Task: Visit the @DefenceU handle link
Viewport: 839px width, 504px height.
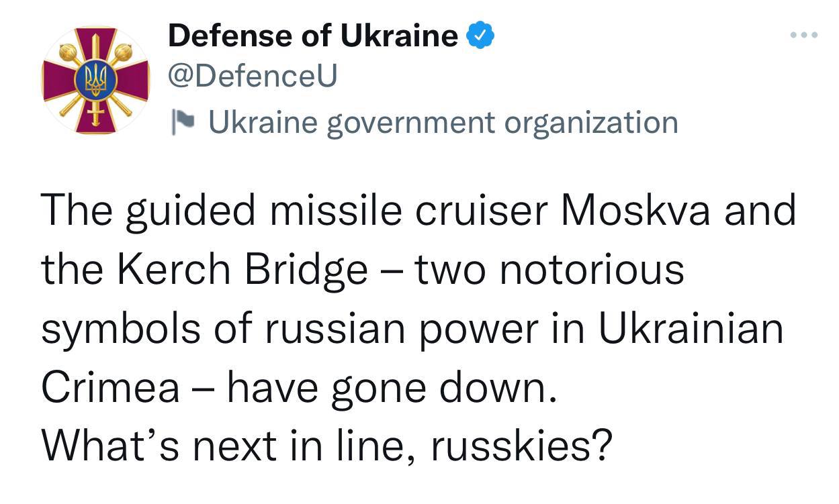Action: coord(253,77)
